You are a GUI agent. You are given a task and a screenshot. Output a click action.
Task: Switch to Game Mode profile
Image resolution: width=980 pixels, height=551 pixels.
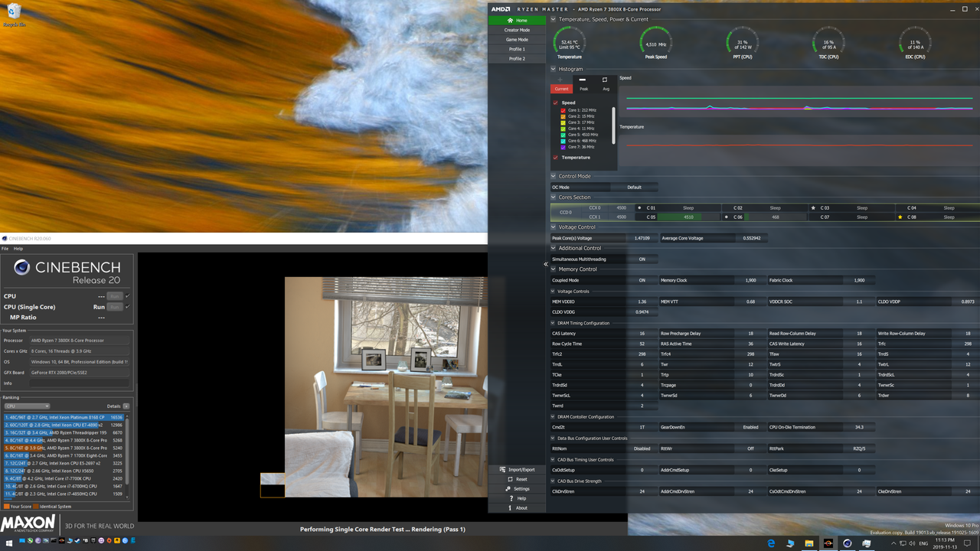coord(517,40)
